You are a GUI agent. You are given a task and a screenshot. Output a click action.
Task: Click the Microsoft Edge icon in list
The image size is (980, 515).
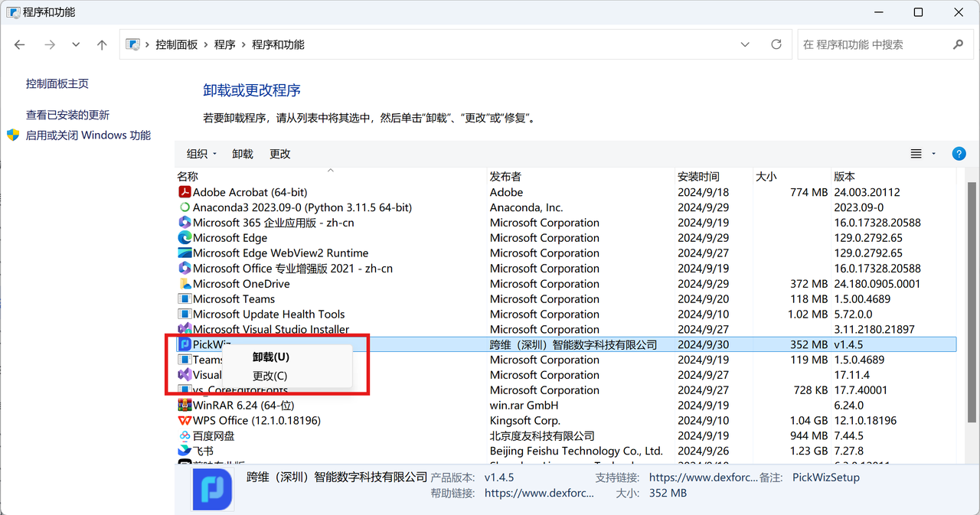[184, 238]
